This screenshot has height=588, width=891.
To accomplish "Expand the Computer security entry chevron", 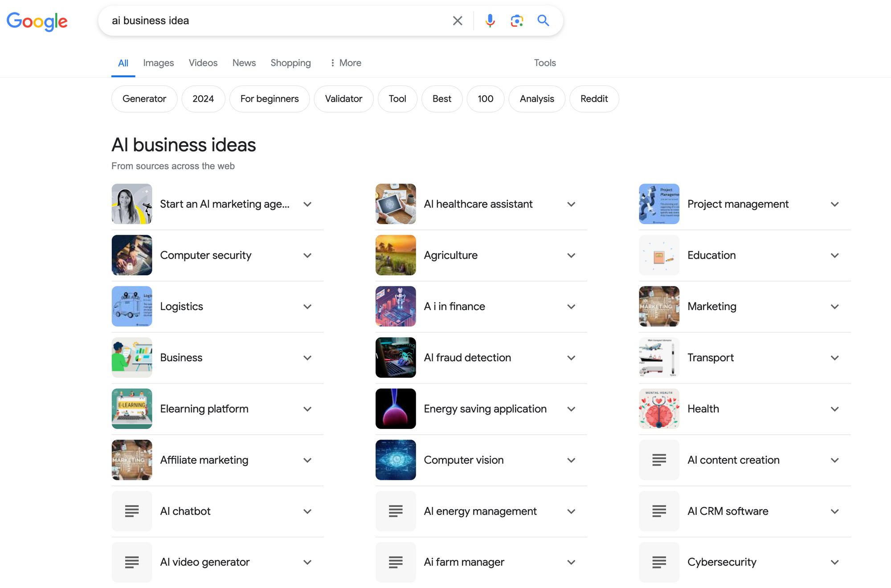I will [307, 255].
